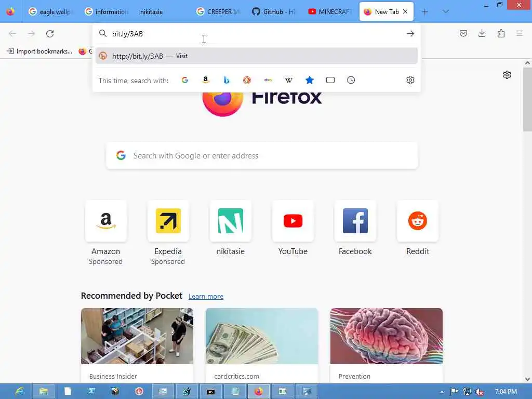Open the network tray icon

coord(467,392)
